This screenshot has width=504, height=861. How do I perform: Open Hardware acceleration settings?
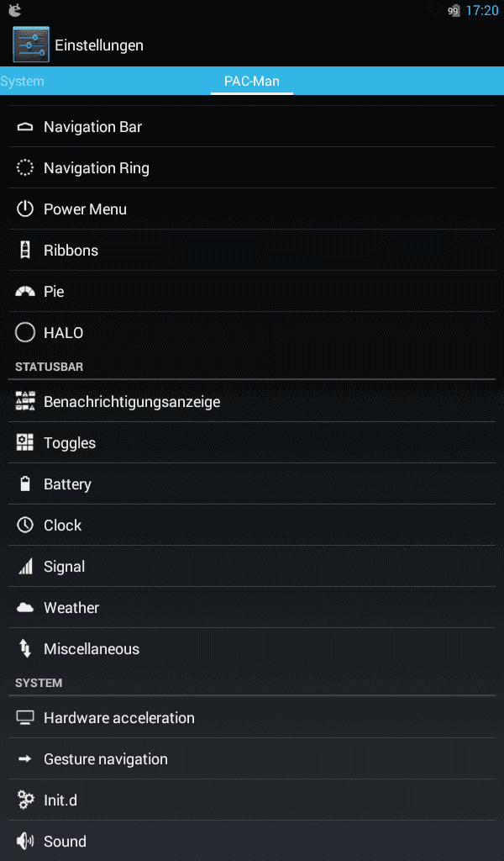point(252,718)
